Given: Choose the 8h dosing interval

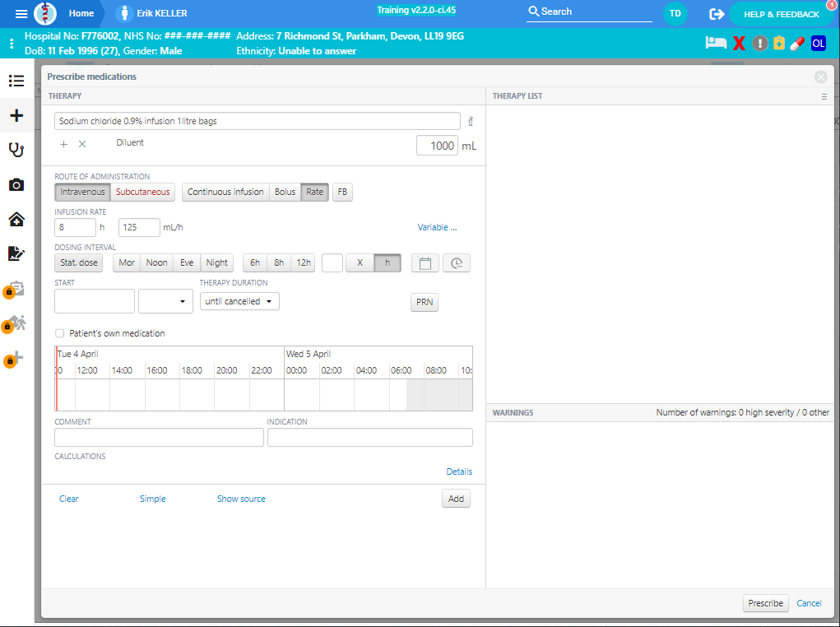Looking at the screenshot, I should tap(279, 263).
